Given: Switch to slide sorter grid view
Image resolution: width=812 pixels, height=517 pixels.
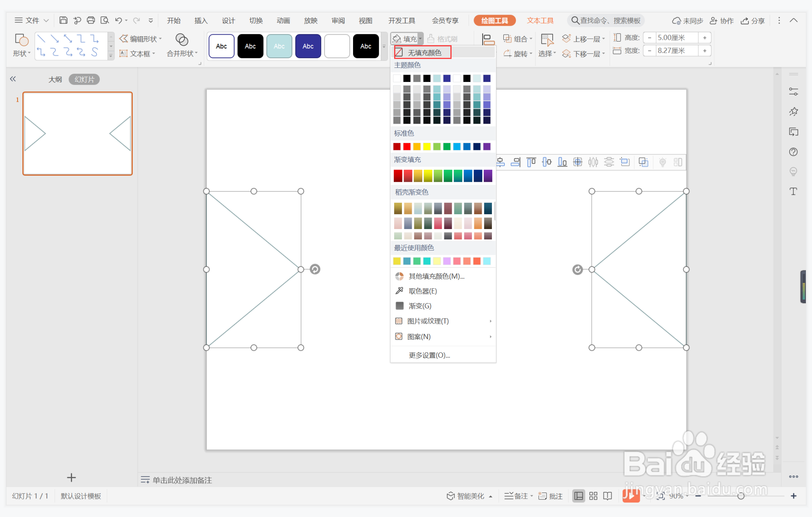Looking at the screenshot, I should [593, 496].
